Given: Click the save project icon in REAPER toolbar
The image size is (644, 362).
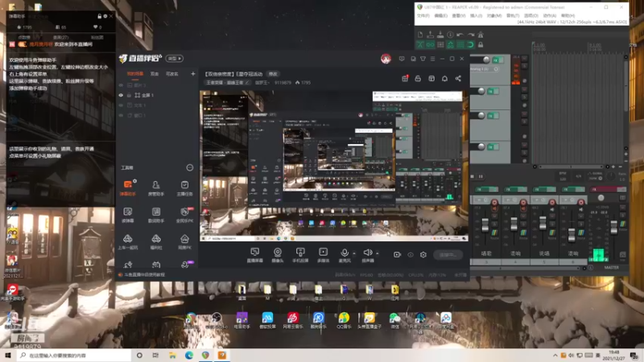Looking at the screenshot, I should 440,35.
